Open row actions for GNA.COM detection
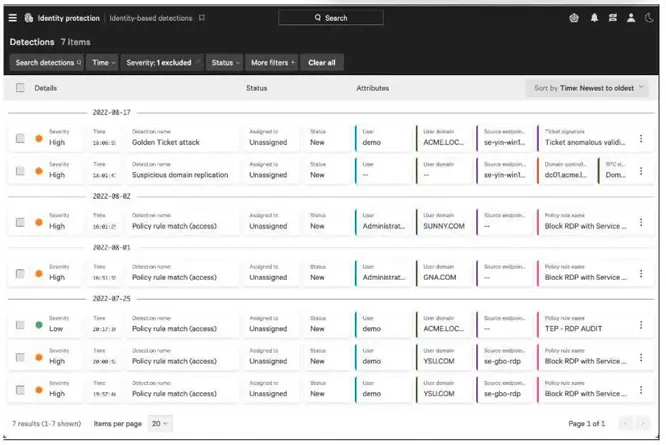This screenshot has width=666, height=445. [641, 274]
